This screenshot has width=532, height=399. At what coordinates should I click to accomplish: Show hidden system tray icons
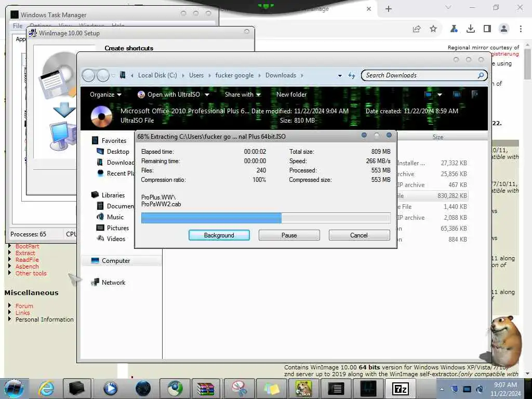442,389
